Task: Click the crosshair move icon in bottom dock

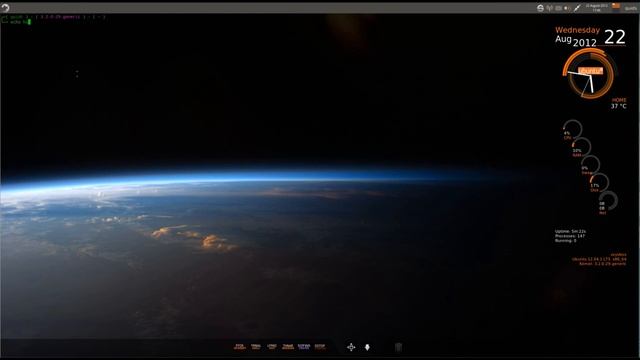Action: 351,347
